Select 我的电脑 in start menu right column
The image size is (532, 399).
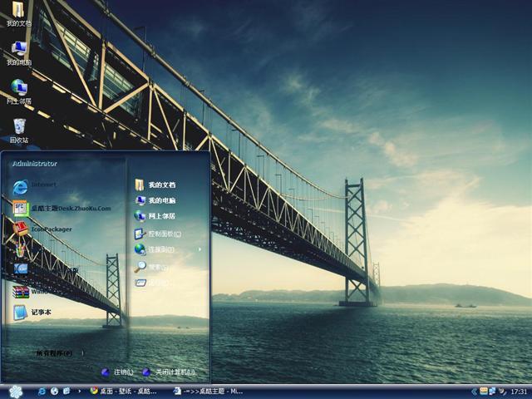click(x=161, y=200)
